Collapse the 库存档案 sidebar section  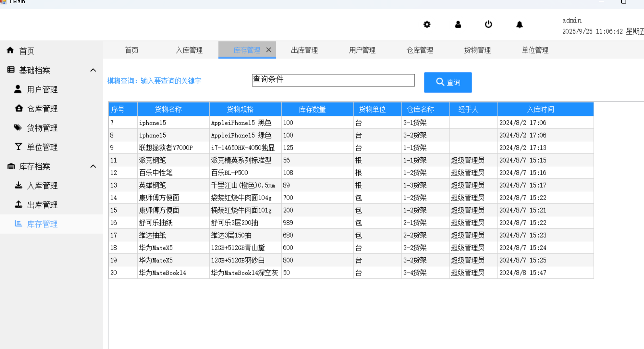point(93,166)
